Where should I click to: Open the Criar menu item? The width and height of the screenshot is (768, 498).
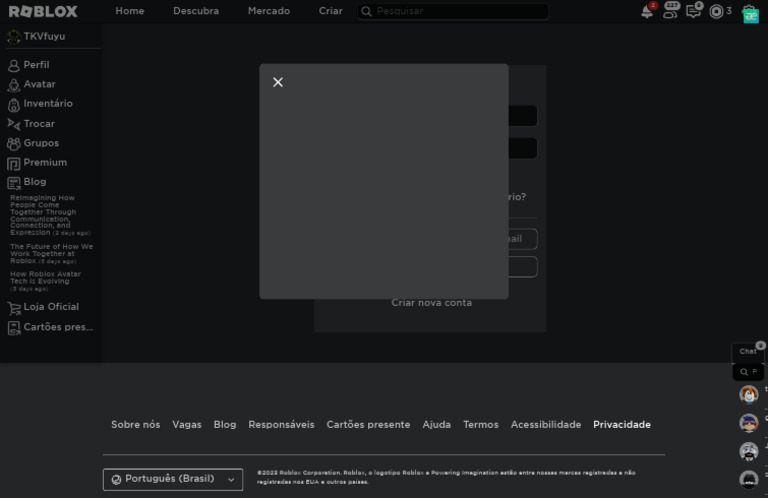tap(330, 11)
